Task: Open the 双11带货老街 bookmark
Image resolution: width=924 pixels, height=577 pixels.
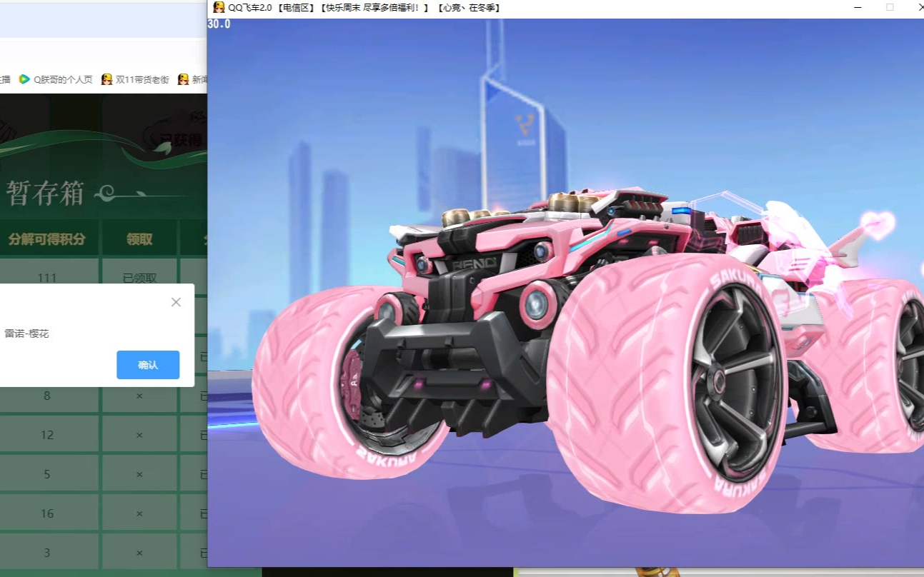Action: pos(141,79)
